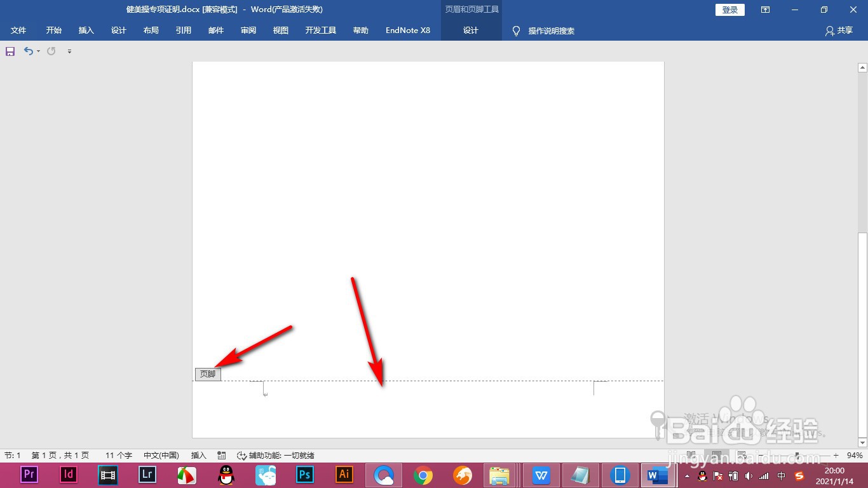Open File Explorer from taskbar

pos(499,475)
